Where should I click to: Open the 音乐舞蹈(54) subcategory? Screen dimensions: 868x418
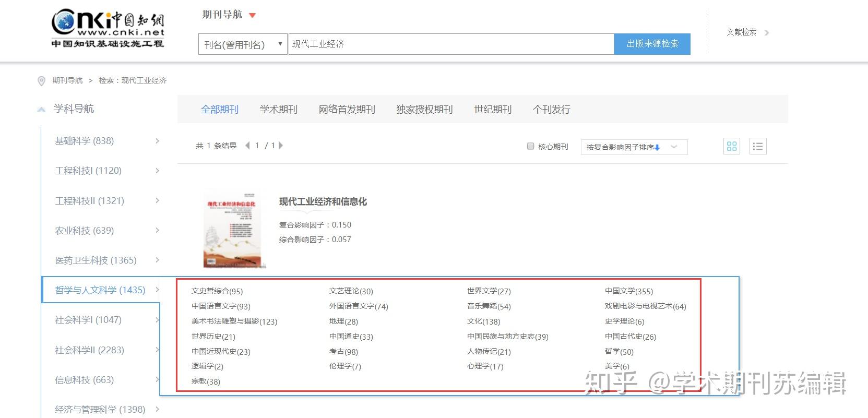(x=489, y=306)
